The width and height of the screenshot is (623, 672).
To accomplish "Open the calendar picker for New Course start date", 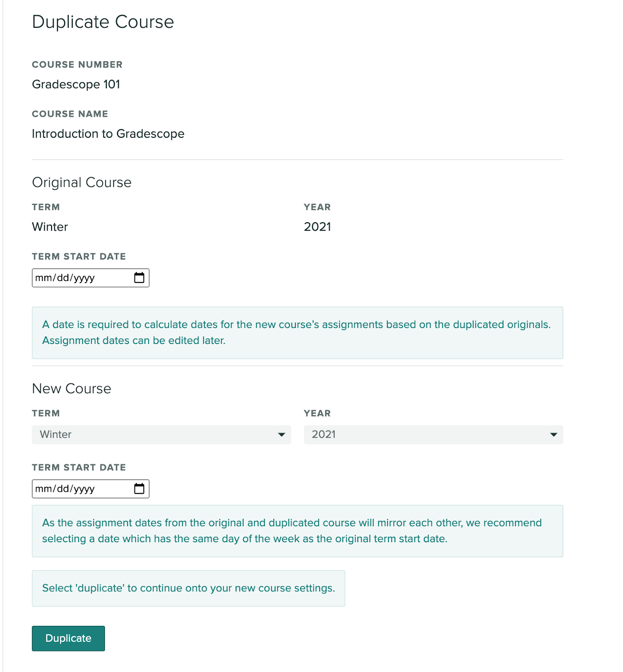I will click(x=140, y=488).
